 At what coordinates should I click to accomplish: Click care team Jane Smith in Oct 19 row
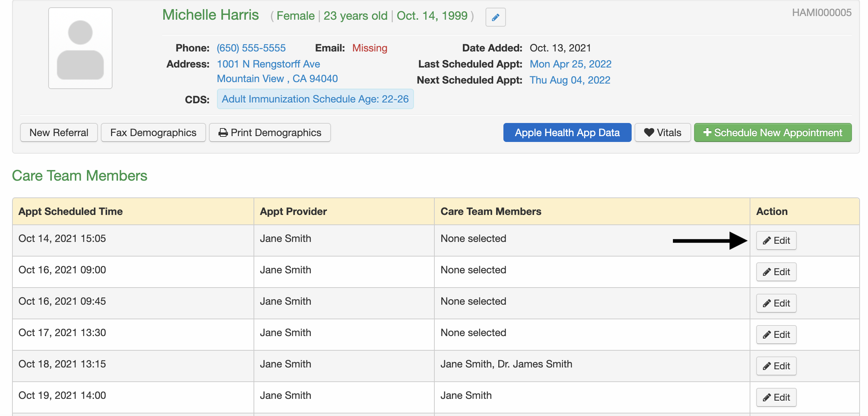pos(466,395)
